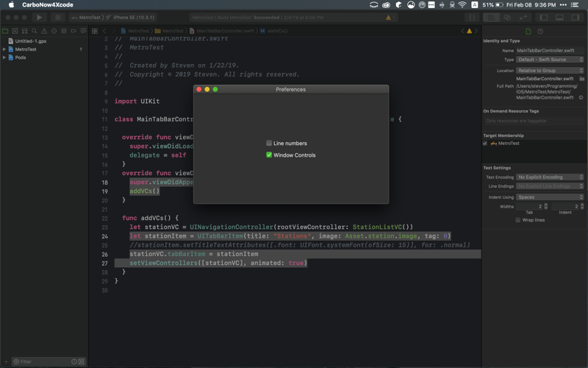Open the Test navigator diamond icon
Image resolution: width=588 pixels, height=368 pixels.
(x=54, y=31)
